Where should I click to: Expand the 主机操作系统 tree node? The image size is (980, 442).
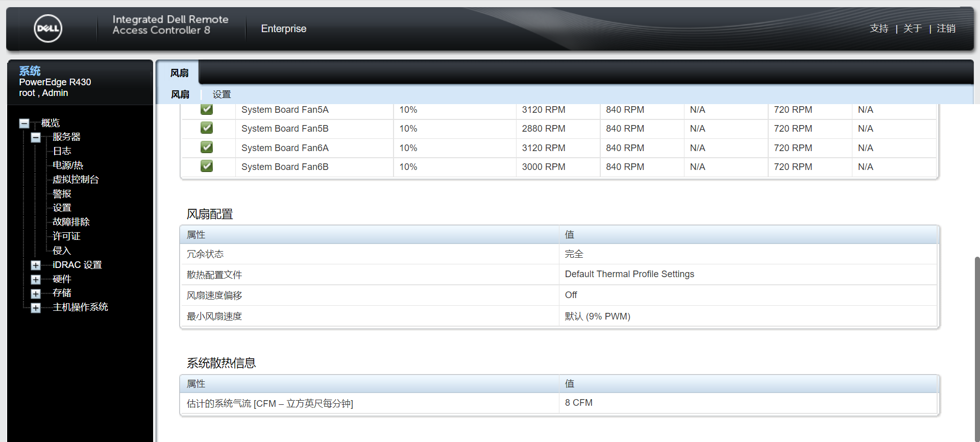pyautogui.click(x=36, y=308)
